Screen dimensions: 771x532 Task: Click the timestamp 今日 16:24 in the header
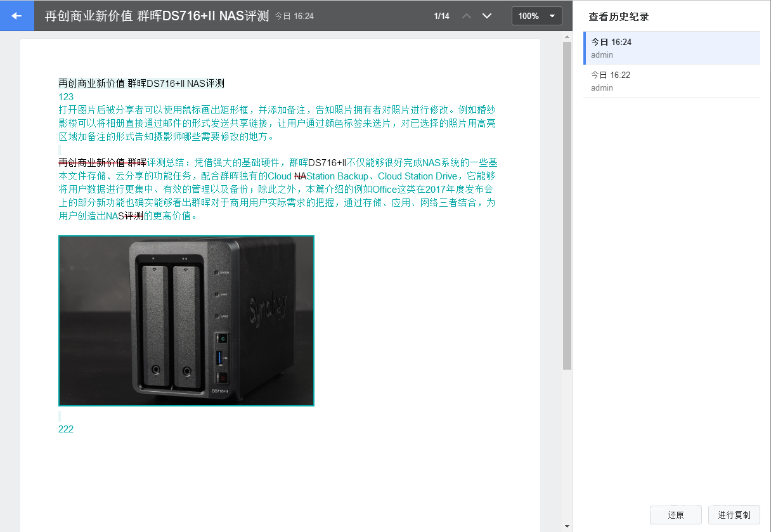(x=294, y=16)
